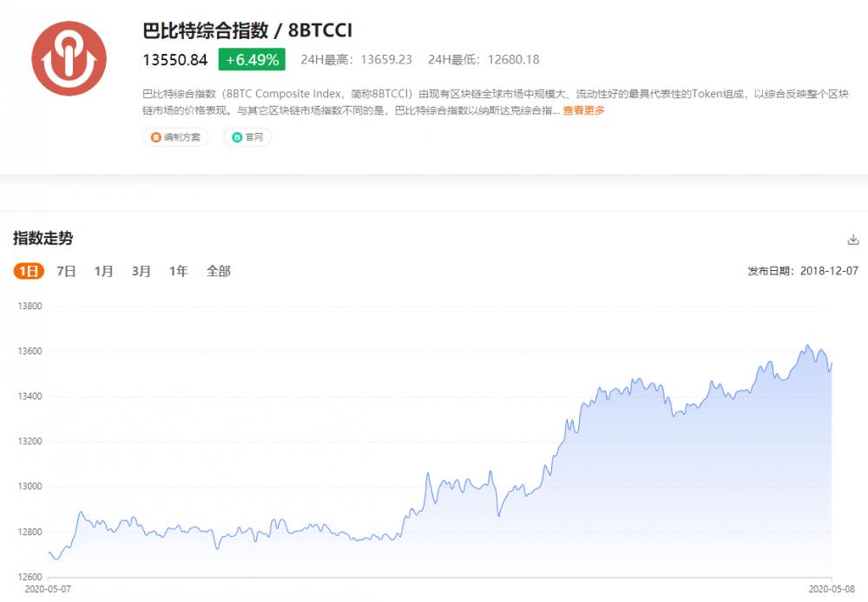Click the 2020-05-07 x-axis date label
Screen dimensions: 868x602
pyautogui.click(x=48, y=589)
